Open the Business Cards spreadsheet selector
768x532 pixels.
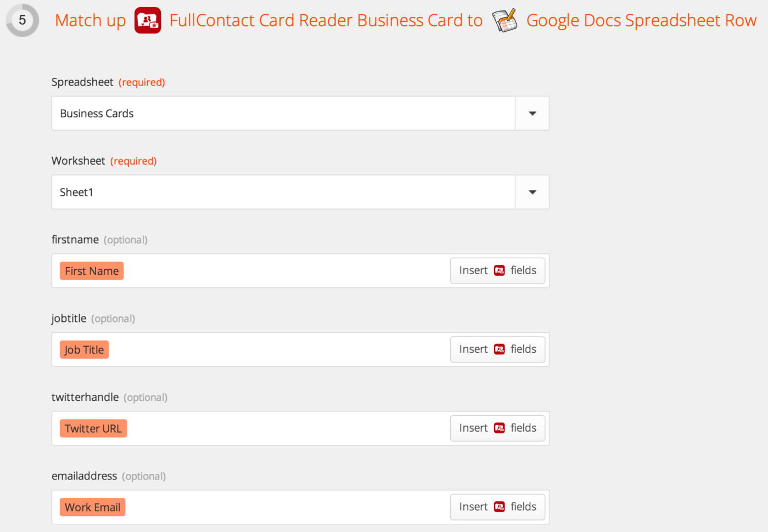pos(283,113)
